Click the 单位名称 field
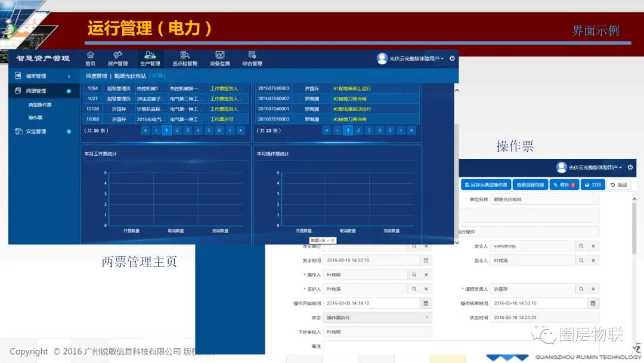Viewport: 644px width, 363px height. 544,199
